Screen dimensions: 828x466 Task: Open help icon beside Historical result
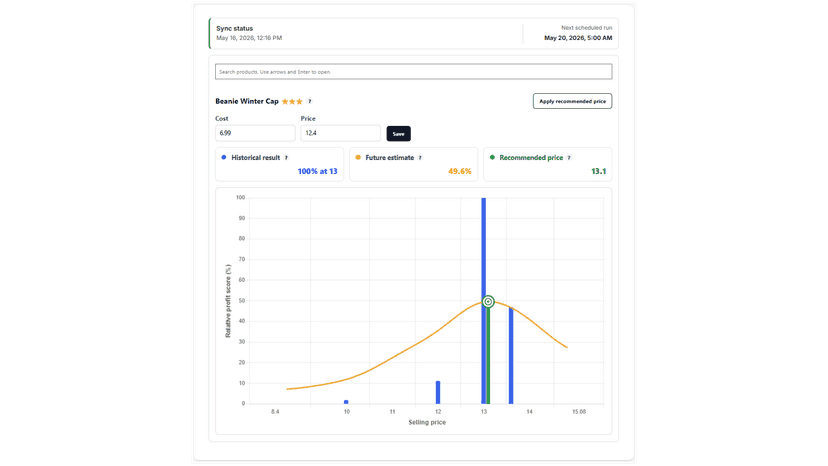[286, 158]
